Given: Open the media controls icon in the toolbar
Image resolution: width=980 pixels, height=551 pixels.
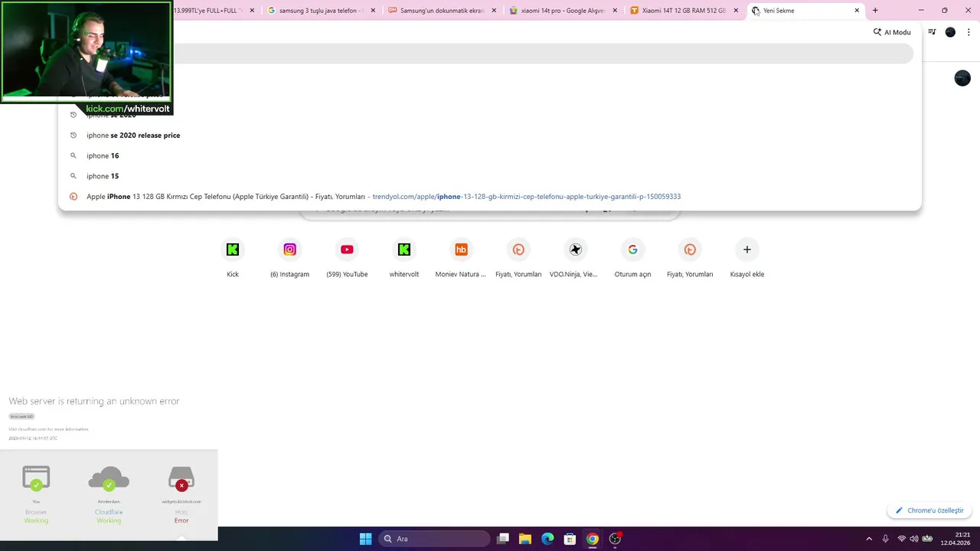Looking at the screenshot, I should click(x=932, y=32).
